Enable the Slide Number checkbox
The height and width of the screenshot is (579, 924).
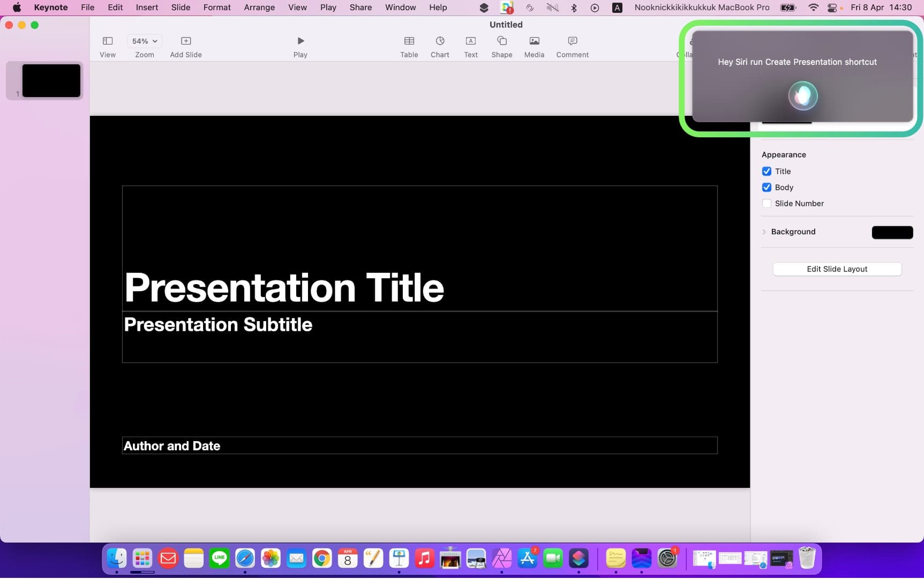pyautogui.click(x=767, y=204)
